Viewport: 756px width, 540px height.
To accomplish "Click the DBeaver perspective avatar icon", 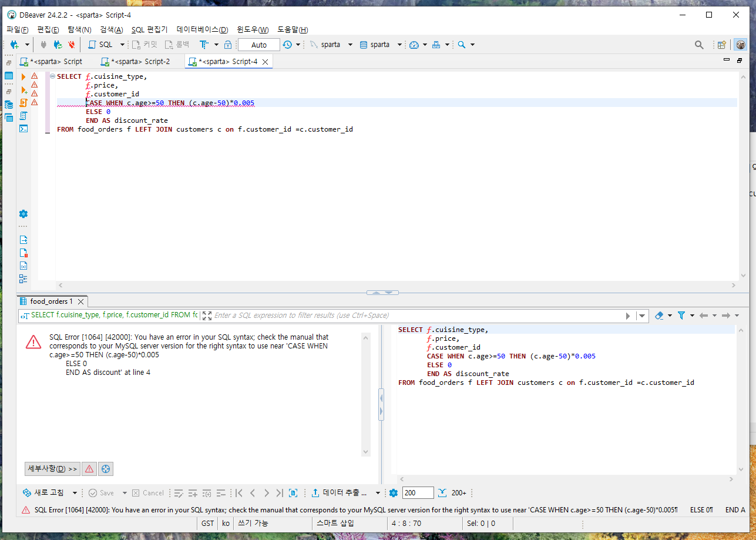I will [x=741, y=45].
